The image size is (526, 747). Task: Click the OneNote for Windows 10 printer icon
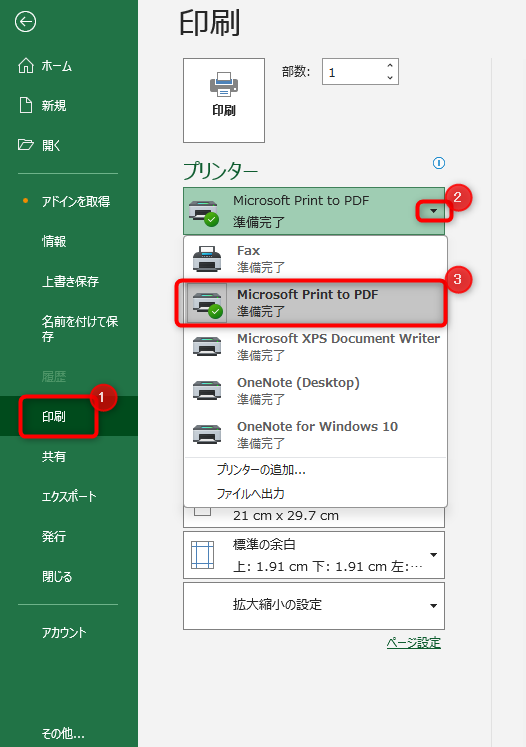tap(207, 434)
